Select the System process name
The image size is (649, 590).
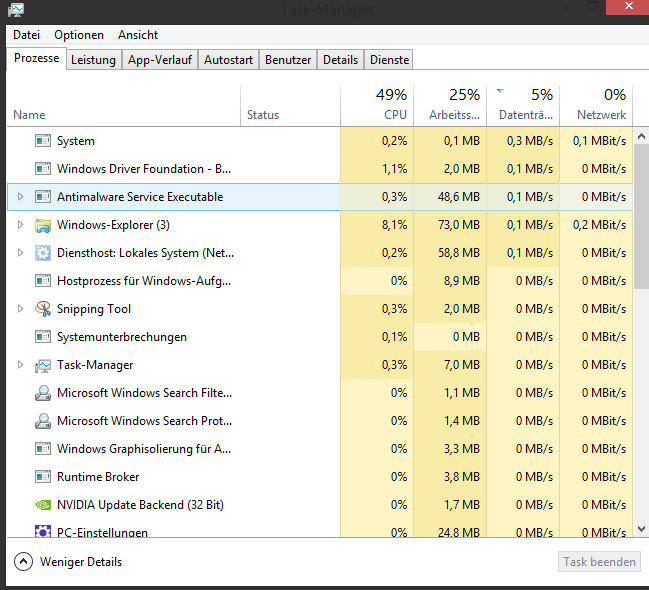(76, 141)
